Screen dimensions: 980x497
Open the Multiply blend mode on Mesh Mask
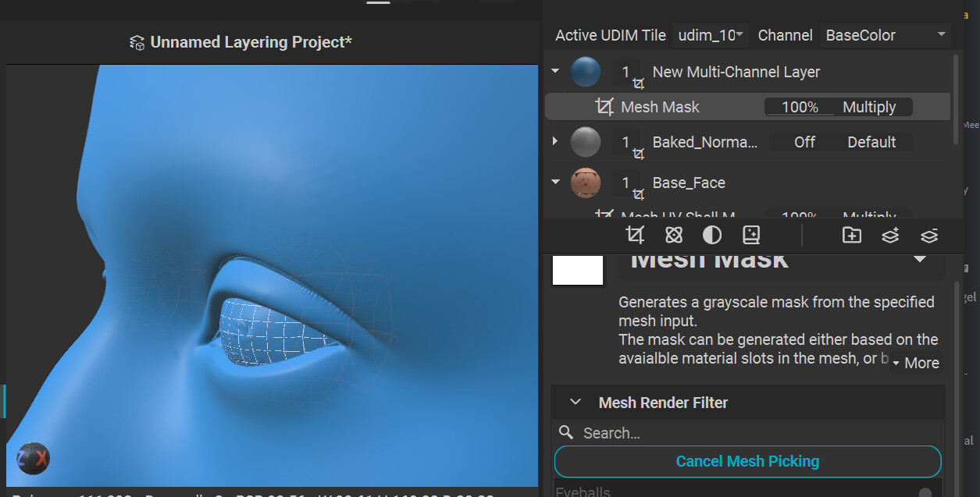[869, 107]
